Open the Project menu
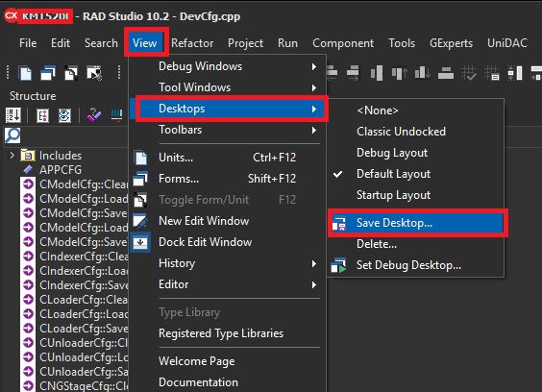This screenshot has height=392, width=542. (245, 43)
